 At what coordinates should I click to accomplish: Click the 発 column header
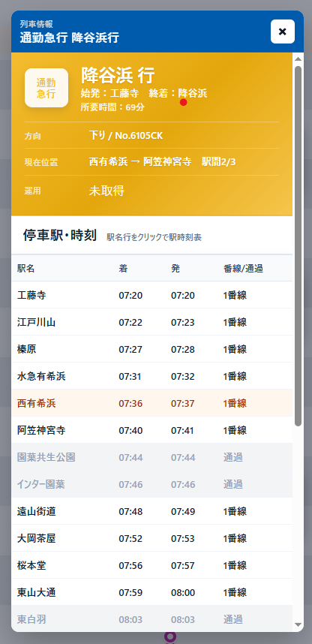(175, 269)
